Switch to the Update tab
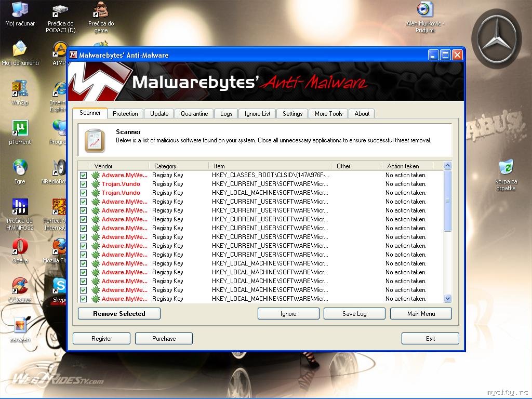The height and width of the screenshot is (399, 532). (159, 114)
